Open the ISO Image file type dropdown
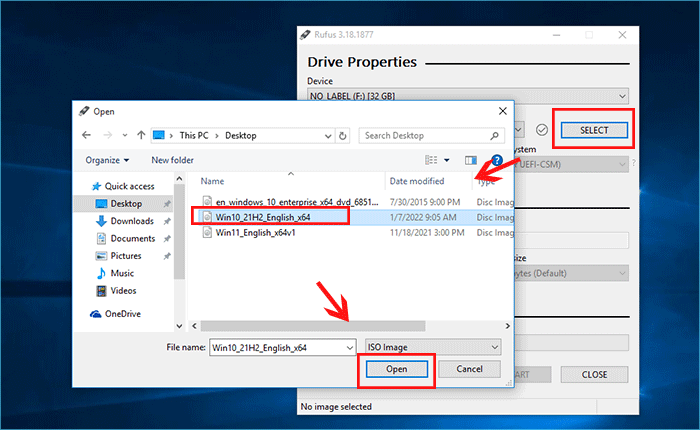 (433, 347)
